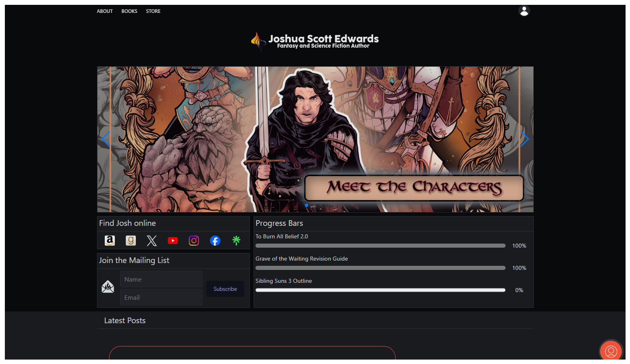Open the green Linktree icon
The width and height of the screenshot is (630, 364).
pyautogui.click(x=236, y=241)
